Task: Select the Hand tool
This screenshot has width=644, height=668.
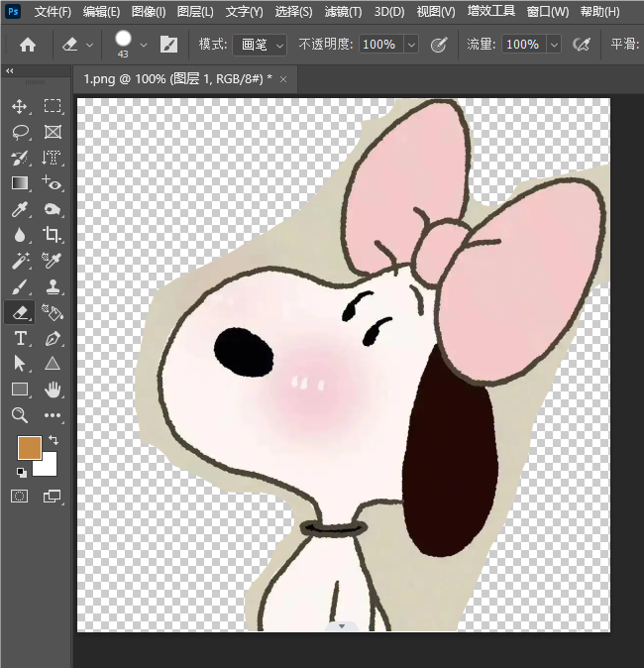Action: click(53, 390)
